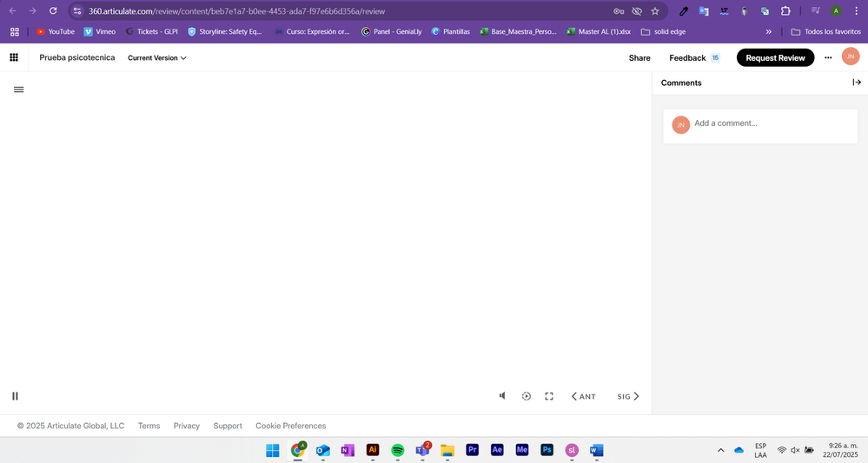This screenshot has height=463, width=868.
Task: Open the Privacy link
Action: 187,426
